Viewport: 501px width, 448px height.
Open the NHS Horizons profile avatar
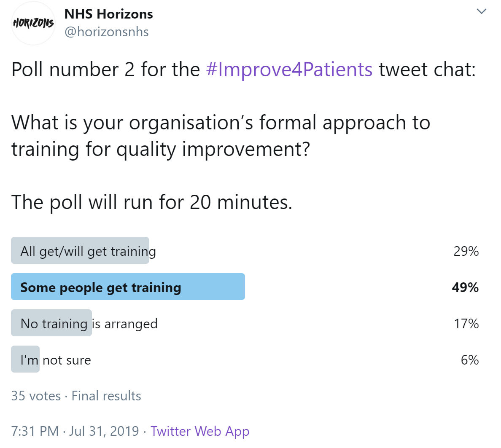tap(33, 23)
